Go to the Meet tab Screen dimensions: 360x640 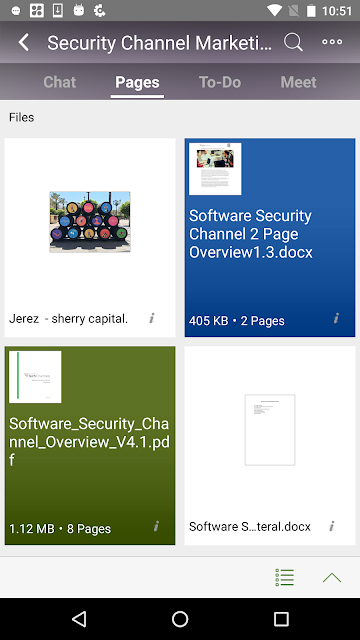tap(298, 82)
